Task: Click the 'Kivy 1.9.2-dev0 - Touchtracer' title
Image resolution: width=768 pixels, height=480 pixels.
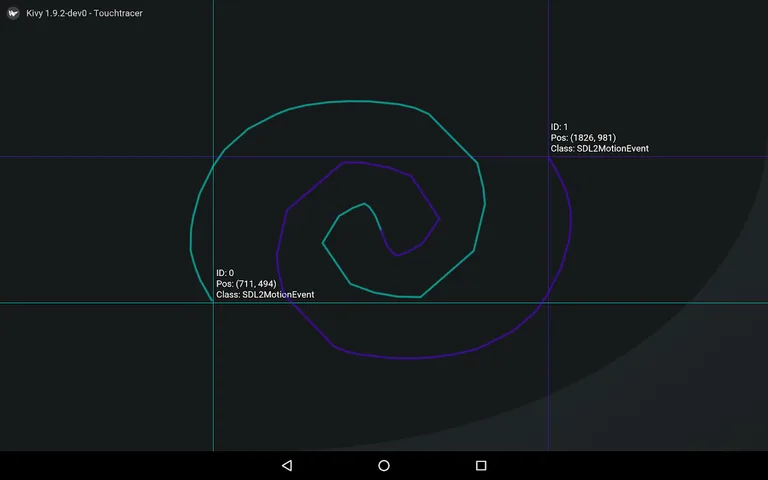Action: point(84,13)
